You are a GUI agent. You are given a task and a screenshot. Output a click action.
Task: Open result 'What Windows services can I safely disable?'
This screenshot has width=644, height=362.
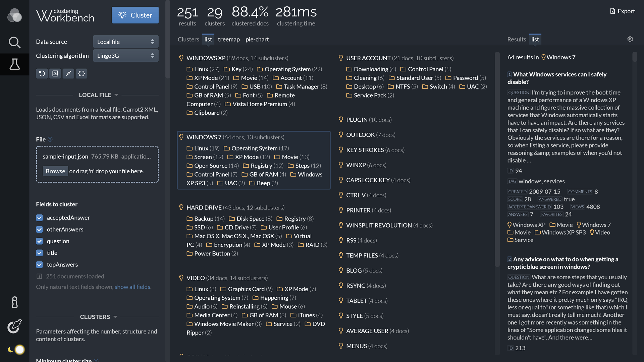point(557,78)
